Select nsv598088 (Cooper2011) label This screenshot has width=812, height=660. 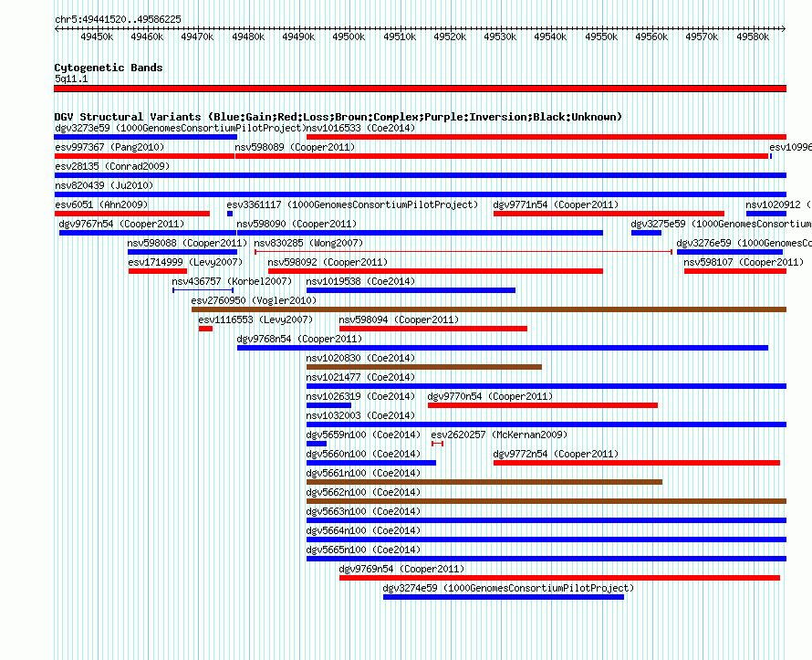pyautogui.click(x=187, y=243)
